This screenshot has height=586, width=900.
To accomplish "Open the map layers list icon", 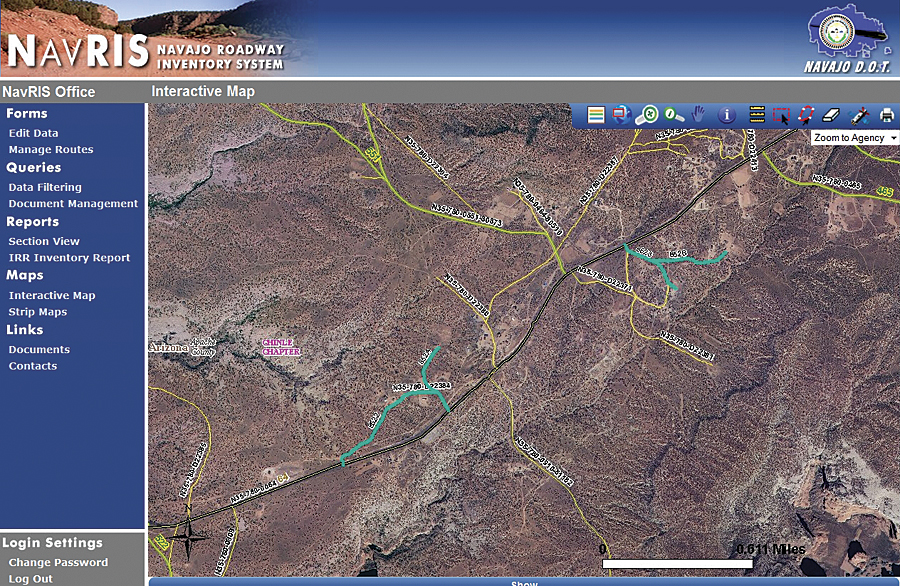I will [x=596, y=115].
